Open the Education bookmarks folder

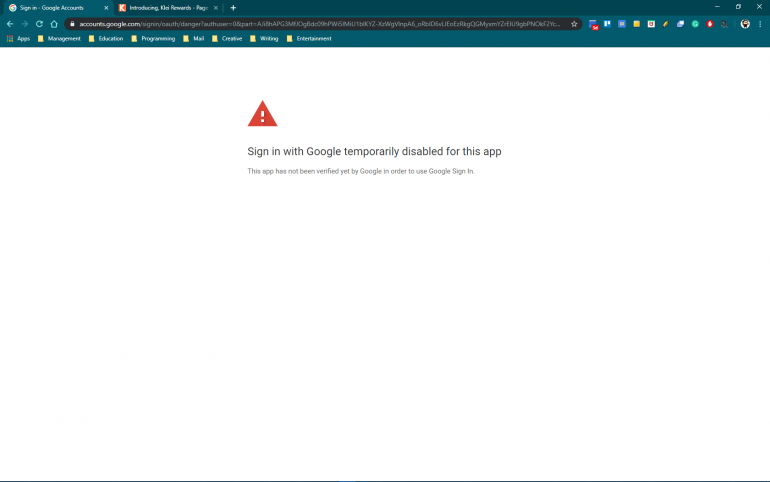click(x=106, y=38)
